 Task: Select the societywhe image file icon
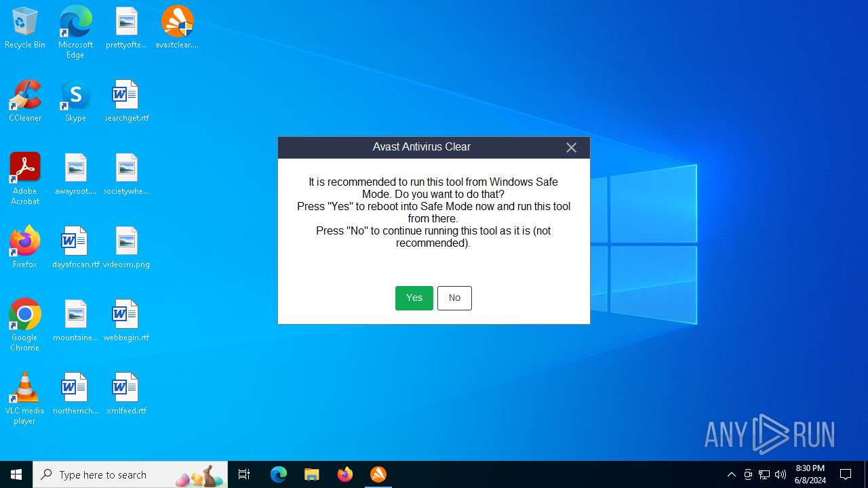(126, 174)
